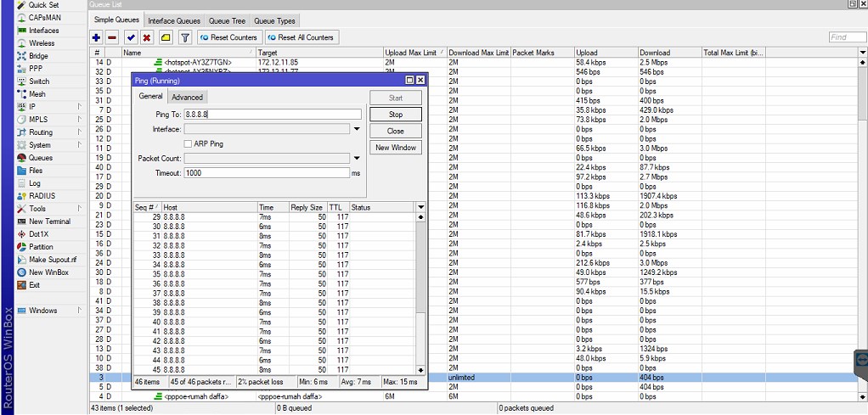Click the Filter funnel icon

tap(185, 37)
